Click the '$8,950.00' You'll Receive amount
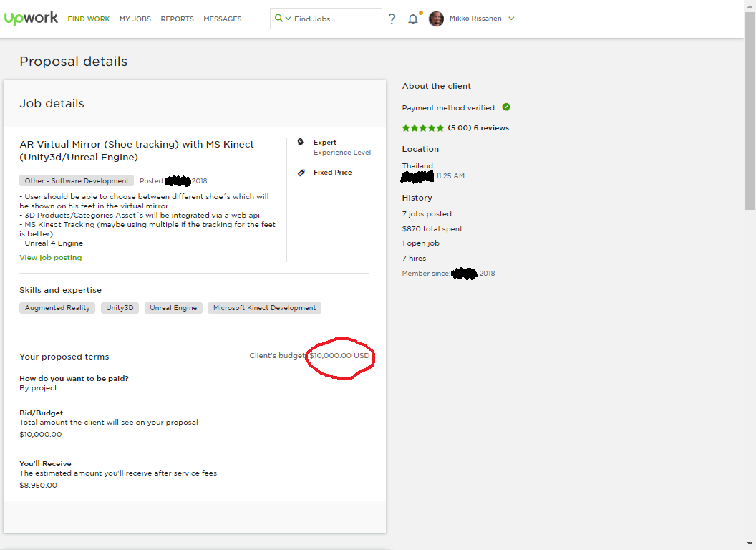This screenshot has height=550, width=756. coord(38,486)
